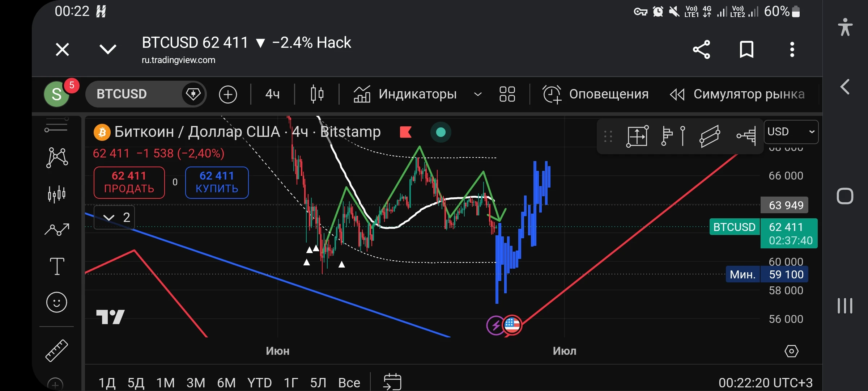Viewport: 868px width, 391px height.
Task: Show all data with Все
Action: tap(349, 382)
